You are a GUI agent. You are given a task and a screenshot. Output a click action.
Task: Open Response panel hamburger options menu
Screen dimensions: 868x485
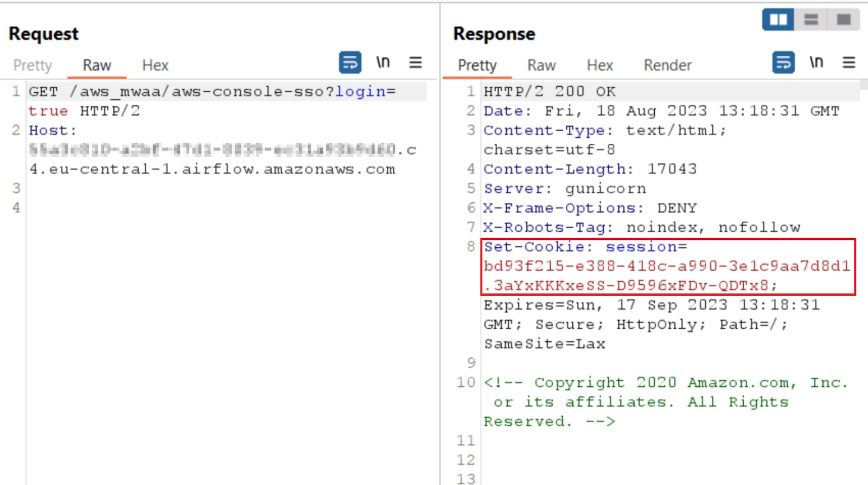tap(849, 62)
